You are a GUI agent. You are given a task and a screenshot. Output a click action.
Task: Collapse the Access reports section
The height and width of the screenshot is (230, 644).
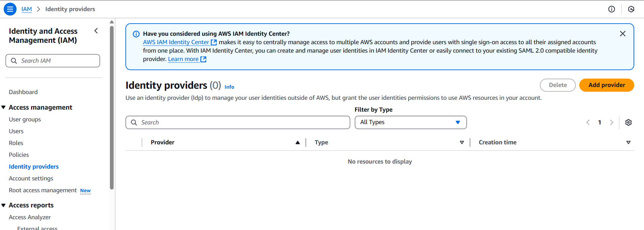click(3, 205)
